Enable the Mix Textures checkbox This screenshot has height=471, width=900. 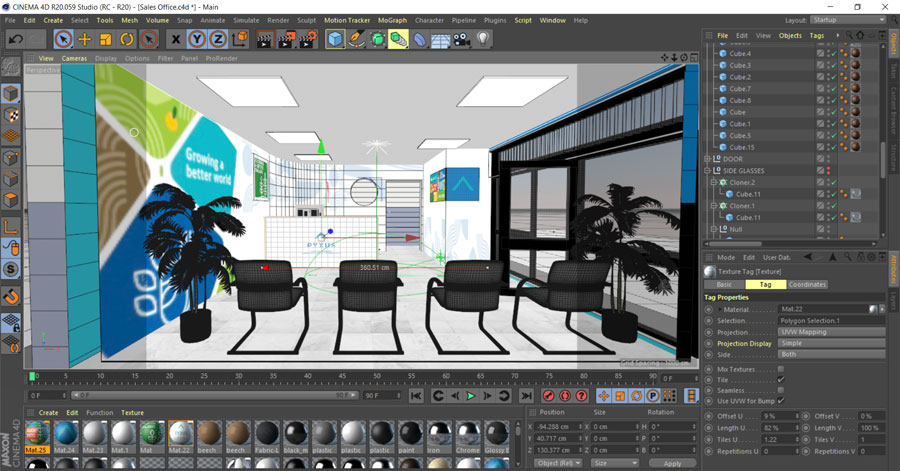pyautogui.click(x=781, y=369)
